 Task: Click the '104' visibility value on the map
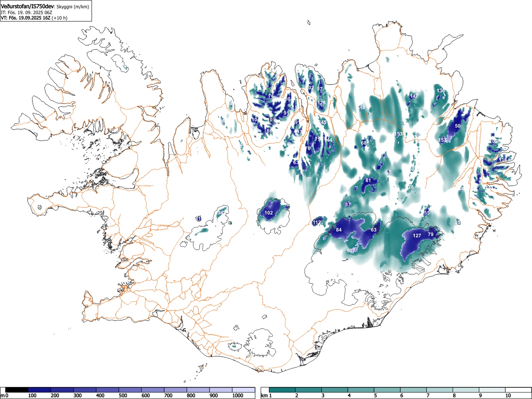coord(255,120)
